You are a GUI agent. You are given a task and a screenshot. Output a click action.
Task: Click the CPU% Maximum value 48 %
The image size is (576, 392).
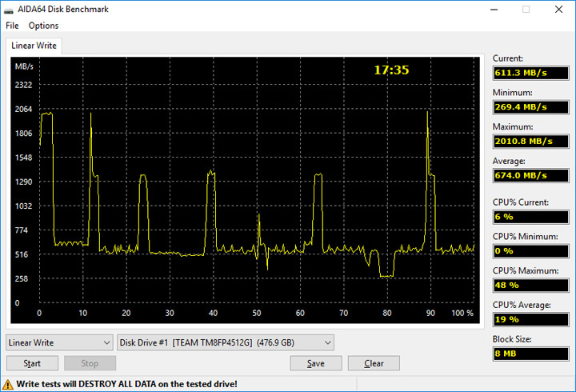(531, 285)
